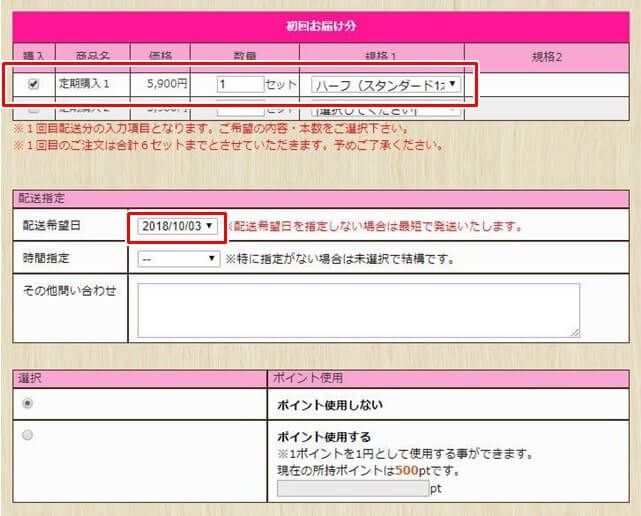Click the resize grip of inquiry text area

[x=575, y=333]
